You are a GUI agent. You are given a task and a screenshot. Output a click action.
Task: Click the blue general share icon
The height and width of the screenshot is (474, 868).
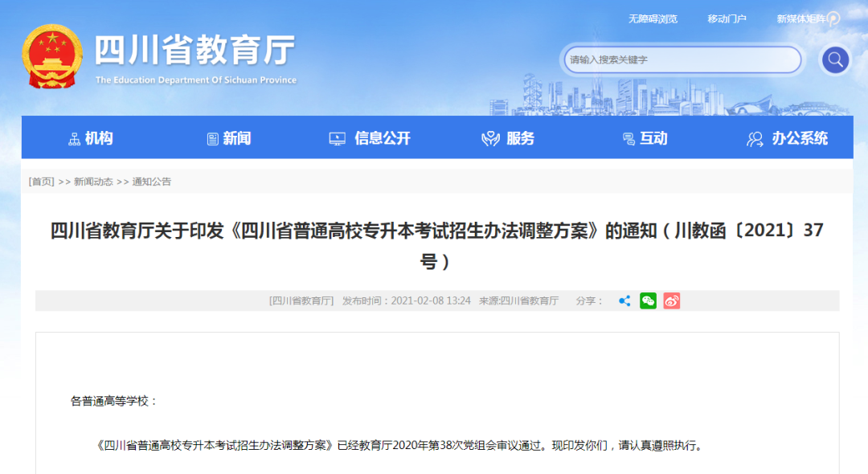624,301
